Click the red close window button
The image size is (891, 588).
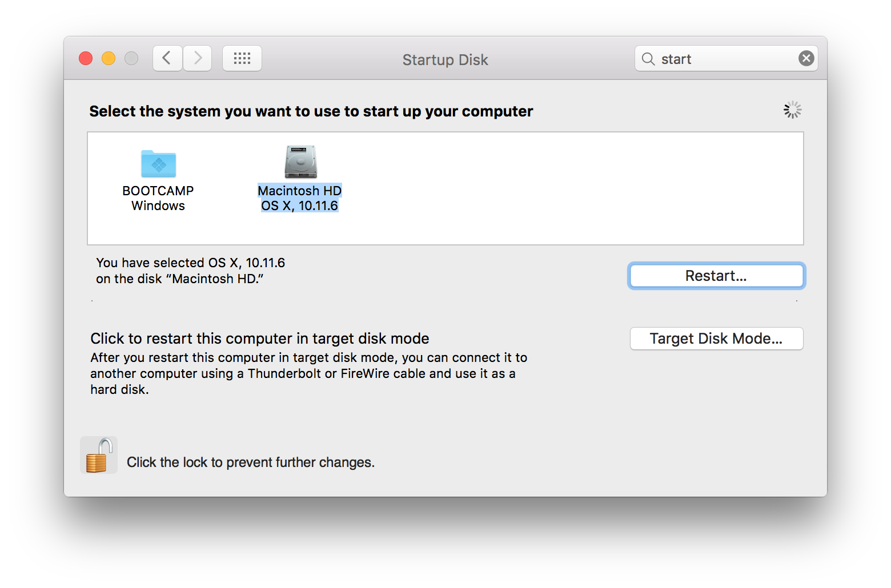pos(86,58)
